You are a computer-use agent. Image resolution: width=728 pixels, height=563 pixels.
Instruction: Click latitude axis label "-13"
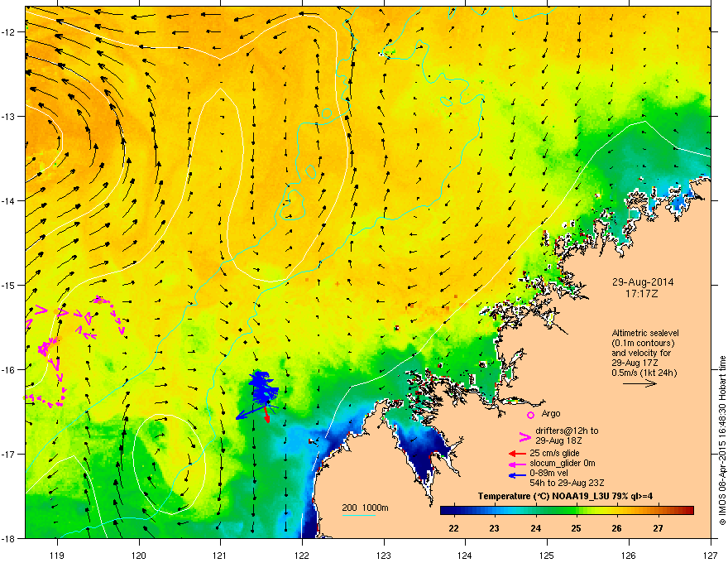point(8,116)
